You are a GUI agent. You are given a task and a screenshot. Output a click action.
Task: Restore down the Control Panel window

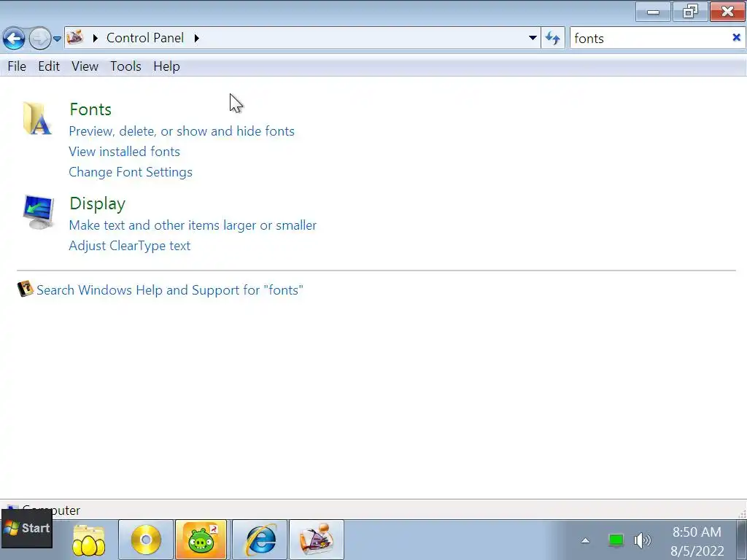(690, 12)
